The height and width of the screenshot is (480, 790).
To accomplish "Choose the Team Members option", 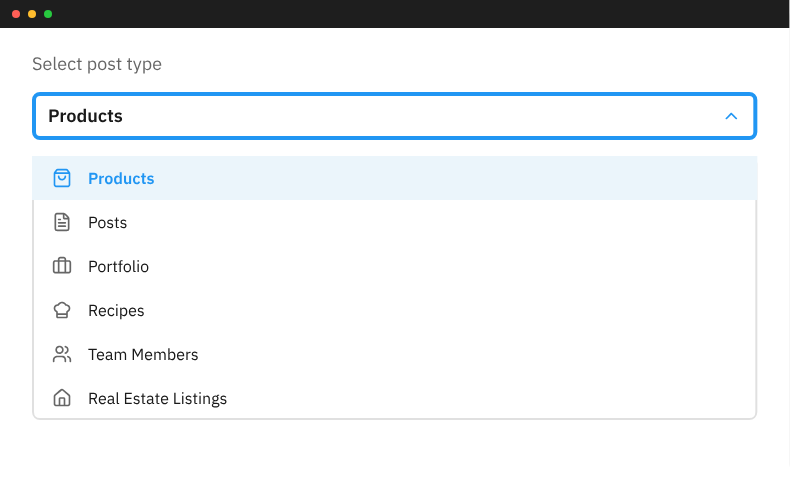I will tap(143, 354).
